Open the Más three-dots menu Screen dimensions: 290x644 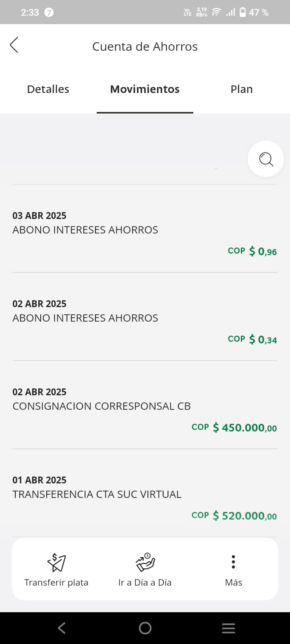233,562
